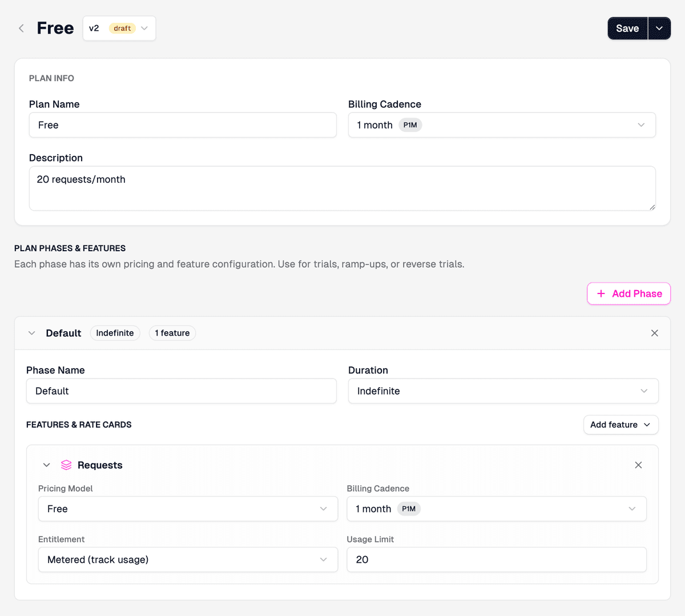The width and height of the screenshot is (685, 616).
Task: Click the Add Phase button
Action: (x=628, y=293)
